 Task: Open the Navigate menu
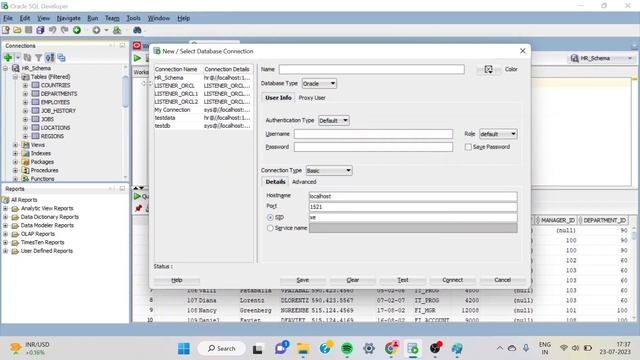click(x=69, y=18)
